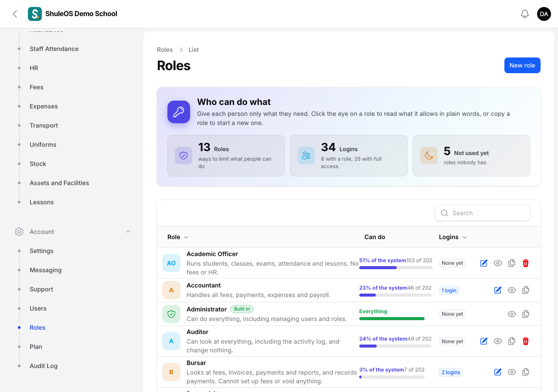The width and height of the screenshot is (558, 392).
Task: Copy the Accountant role
Action: coord(526,290)
